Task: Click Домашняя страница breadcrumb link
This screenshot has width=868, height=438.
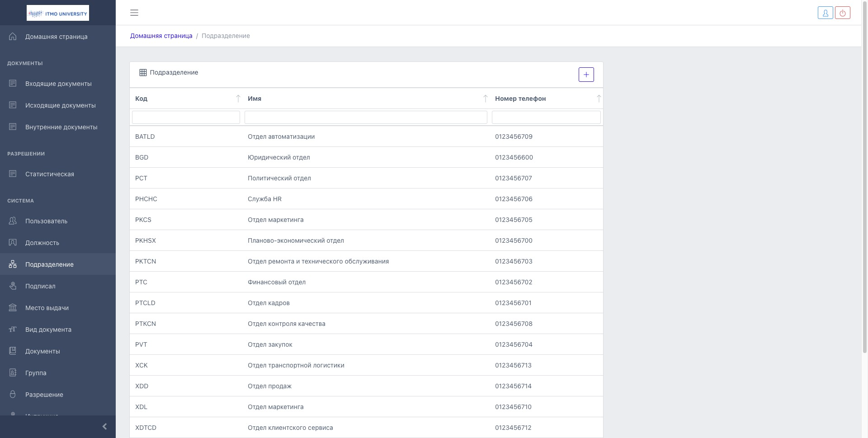Action: [161, 36]
